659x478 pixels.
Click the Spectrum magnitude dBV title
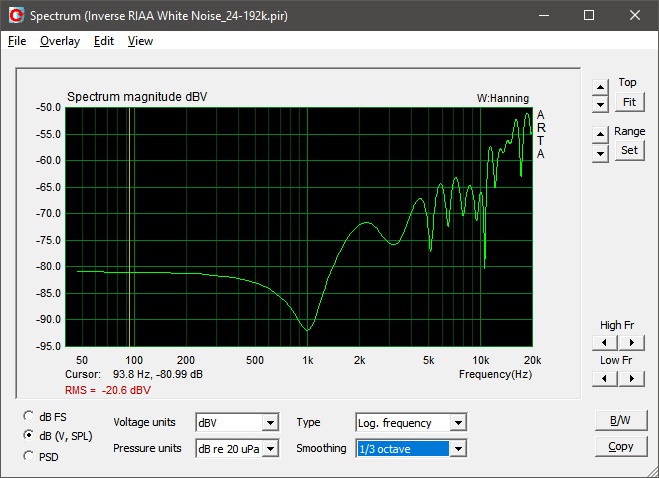click(x=137, y=97)
